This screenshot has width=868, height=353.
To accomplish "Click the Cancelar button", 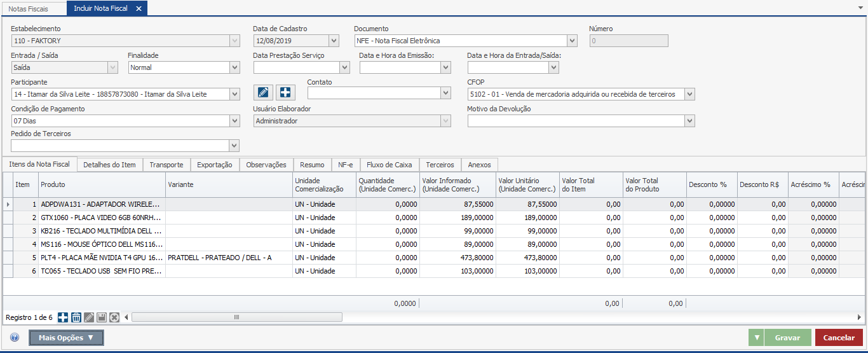I will (839, 338).
